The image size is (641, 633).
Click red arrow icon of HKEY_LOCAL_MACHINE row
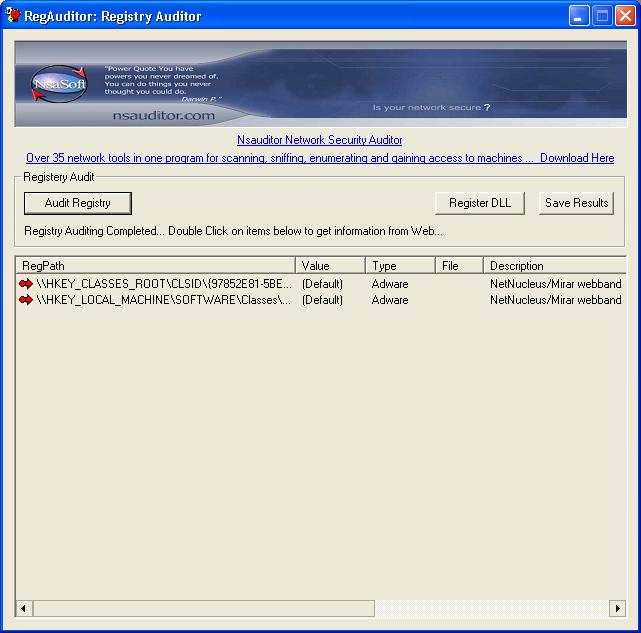(26, 300)
